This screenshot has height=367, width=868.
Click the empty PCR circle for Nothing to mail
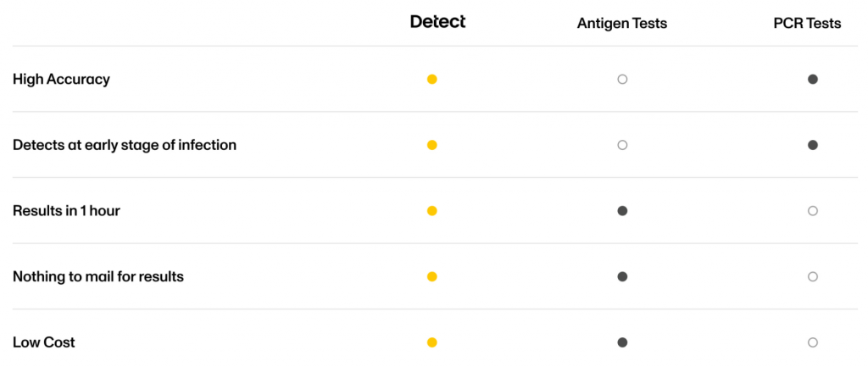click(x=813, y=276)
